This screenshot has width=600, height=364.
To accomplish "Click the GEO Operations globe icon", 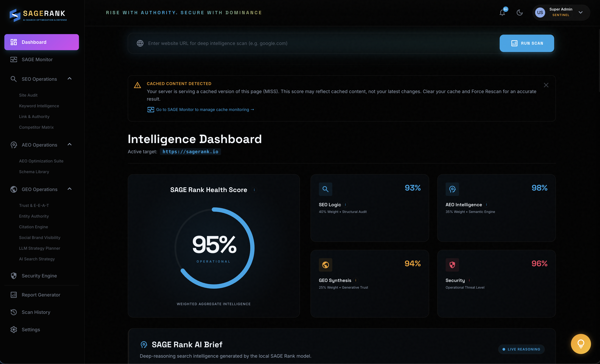I will 14,189.
